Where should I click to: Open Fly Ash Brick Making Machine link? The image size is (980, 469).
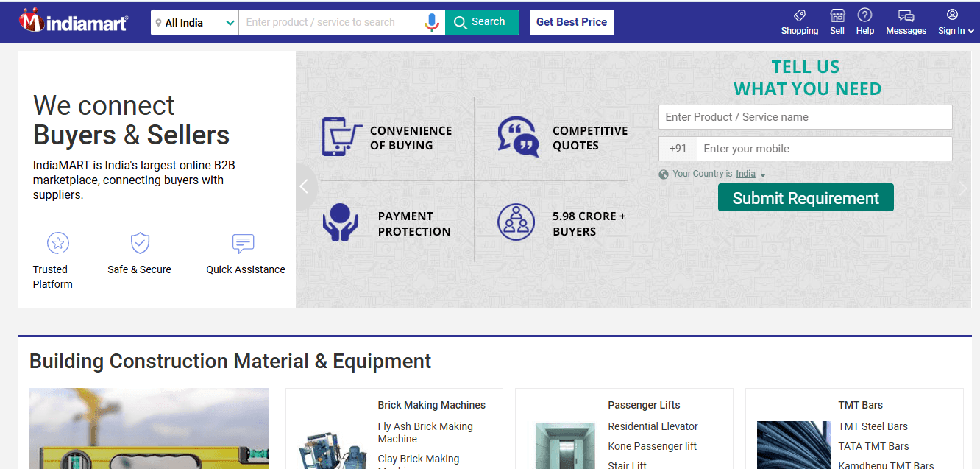pyautogui.click(x=425, y=433)
